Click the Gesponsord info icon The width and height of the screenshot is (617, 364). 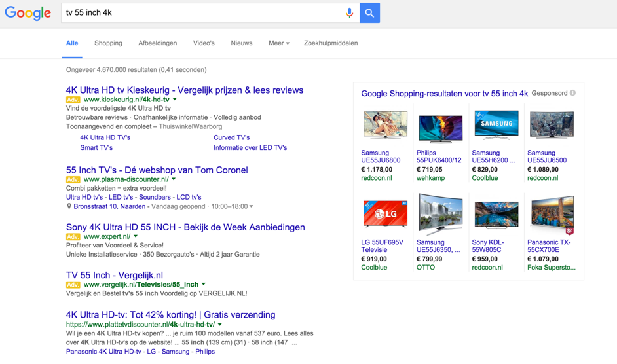(572, 93)
